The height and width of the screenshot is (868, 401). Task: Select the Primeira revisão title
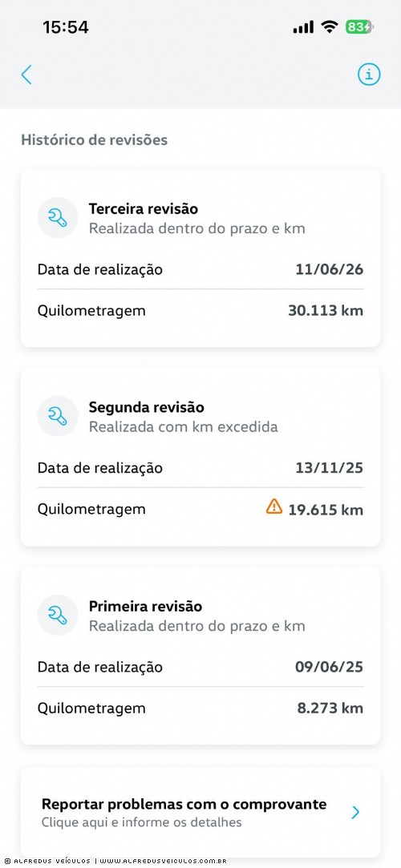click(146, 606)
